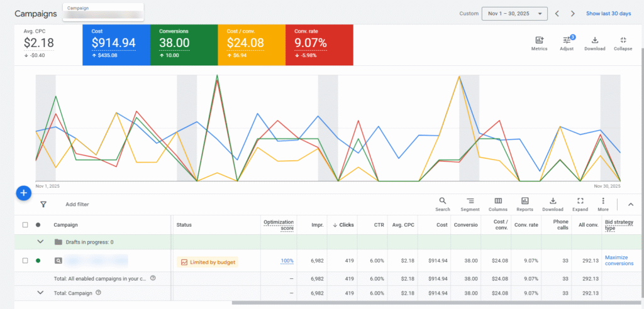Image resolution: width=644 pixels, height=309 pixels.
Task: Toggle the green campaign status dot
Action: click(38, 261)
